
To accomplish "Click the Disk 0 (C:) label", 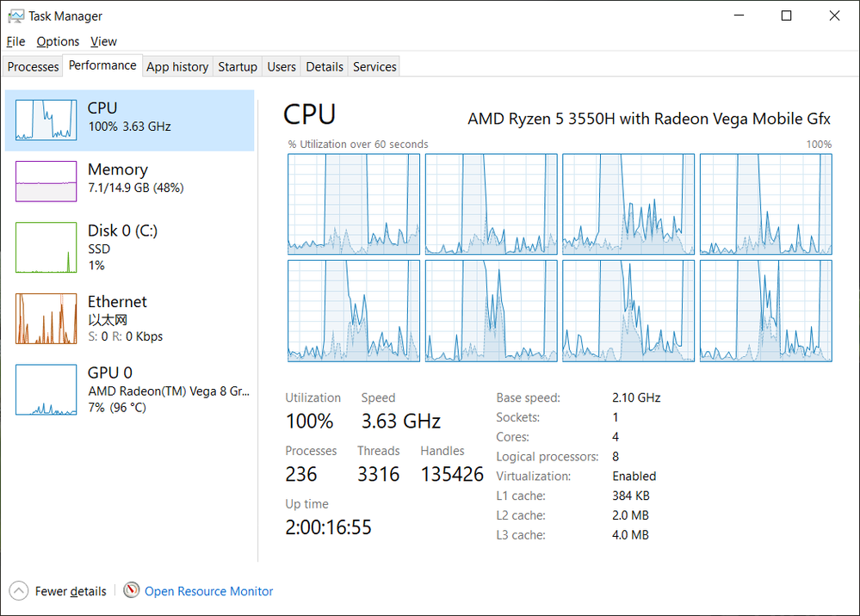I will tap(123, 231).
